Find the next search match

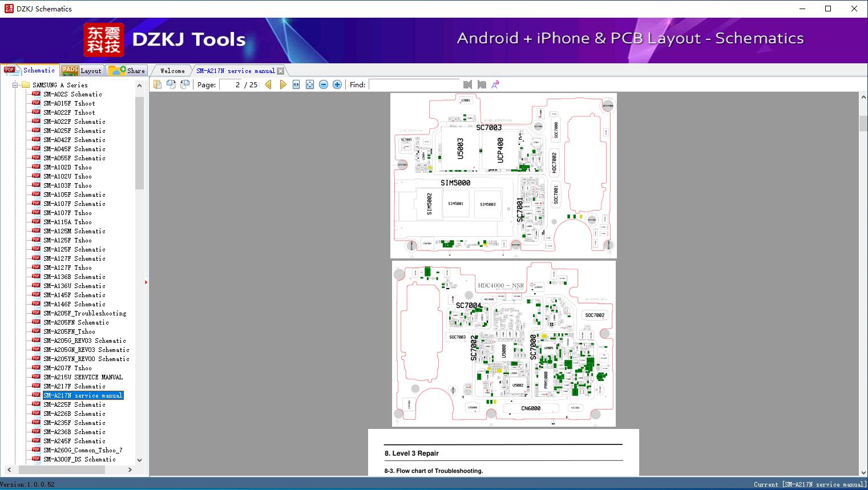[482, 84]
